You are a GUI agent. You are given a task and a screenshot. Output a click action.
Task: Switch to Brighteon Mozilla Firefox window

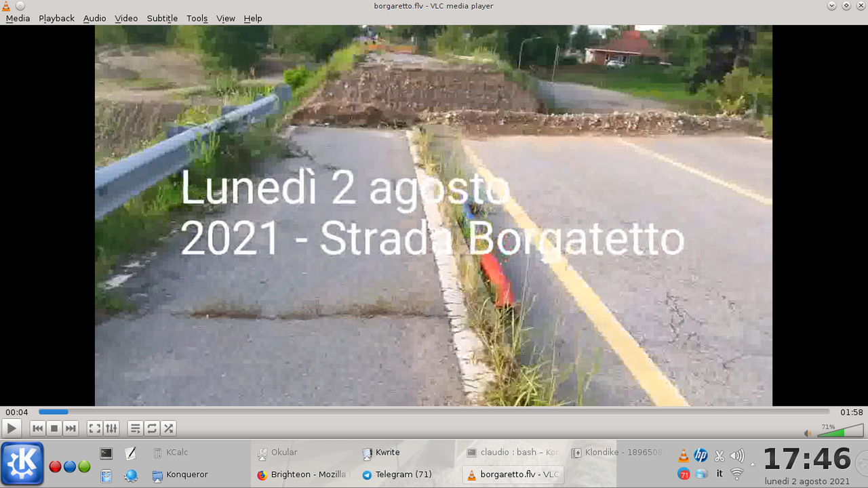[x=303, y=474]
